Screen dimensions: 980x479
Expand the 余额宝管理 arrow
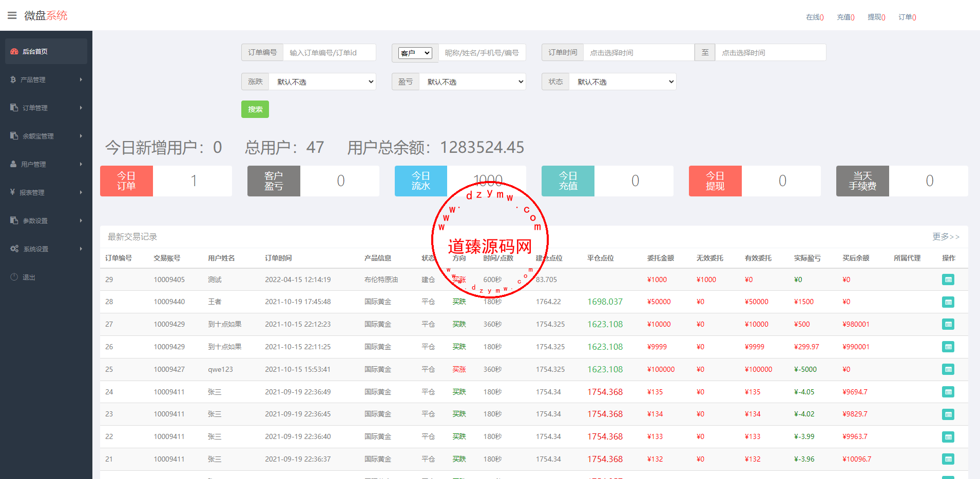(81, 136)
